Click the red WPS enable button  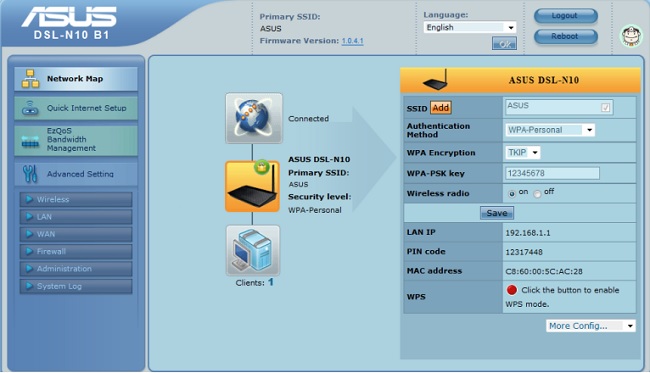[x=512, y=290]
